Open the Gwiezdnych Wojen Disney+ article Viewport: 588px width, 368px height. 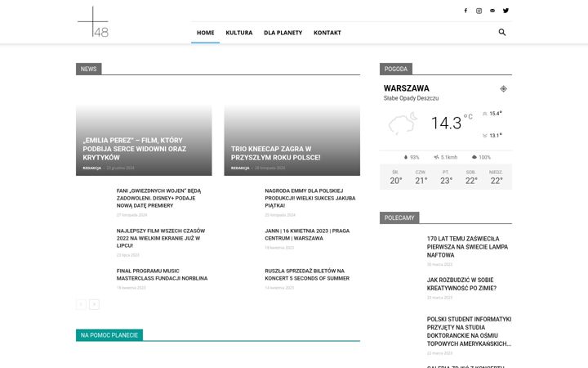[x=158, y=198]
